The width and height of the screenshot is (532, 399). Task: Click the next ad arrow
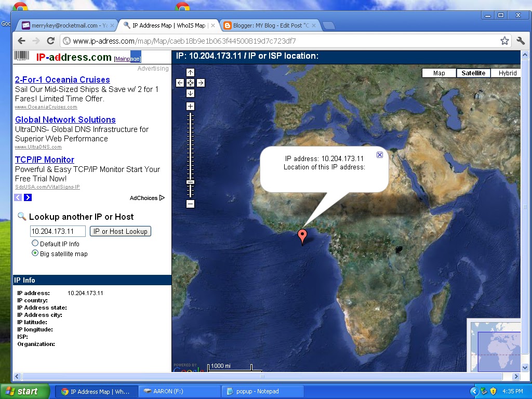coord(28,197)
